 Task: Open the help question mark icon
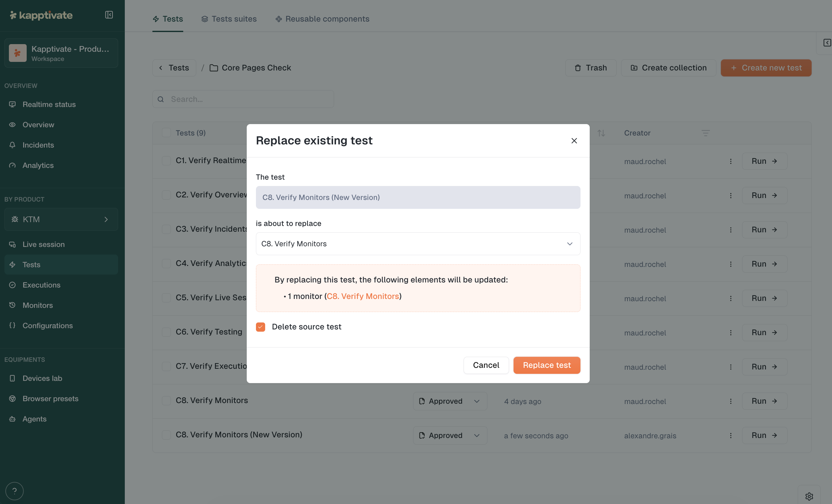[x=15, y=491]
